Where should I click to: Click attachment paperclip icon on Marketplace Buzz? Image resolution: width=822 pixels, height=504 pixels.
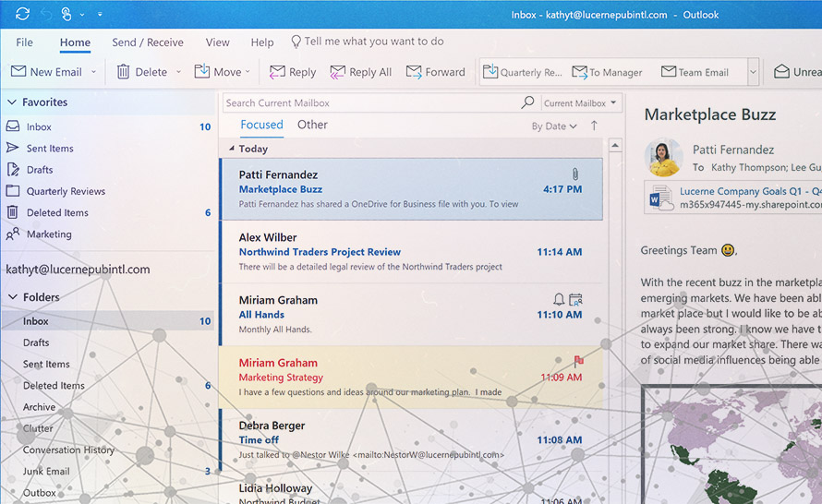tap(575, 174)
